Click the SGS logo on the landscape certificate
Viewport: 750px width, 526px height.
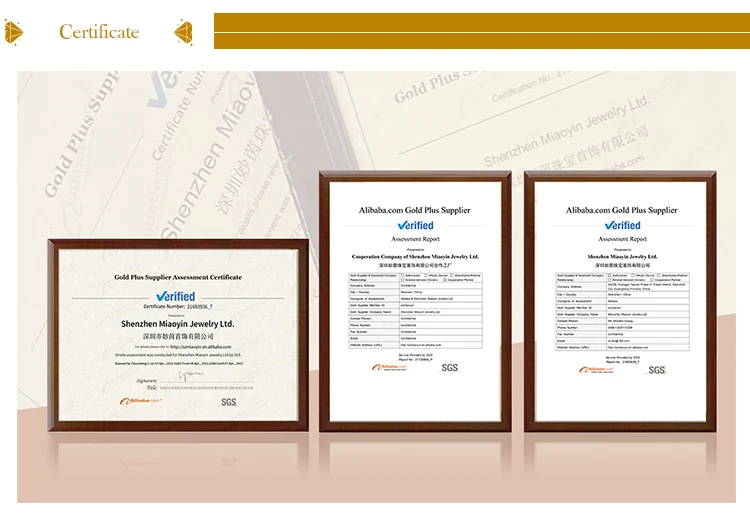point(229,402)
